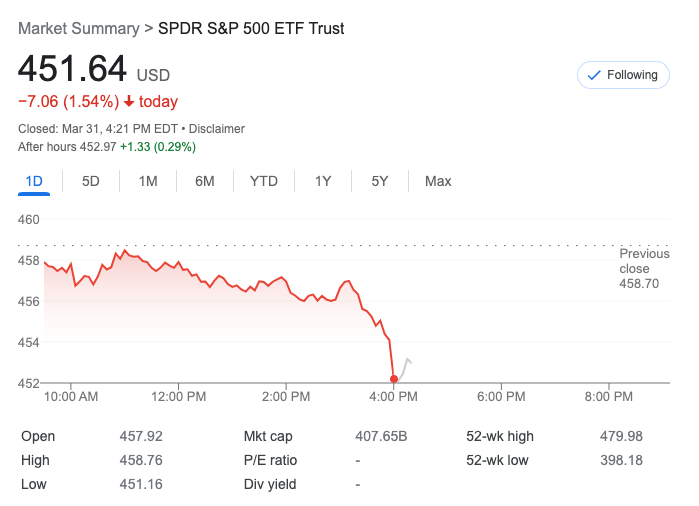
Task: Switch to the 1M chart tab
Action: click(148, 181)
